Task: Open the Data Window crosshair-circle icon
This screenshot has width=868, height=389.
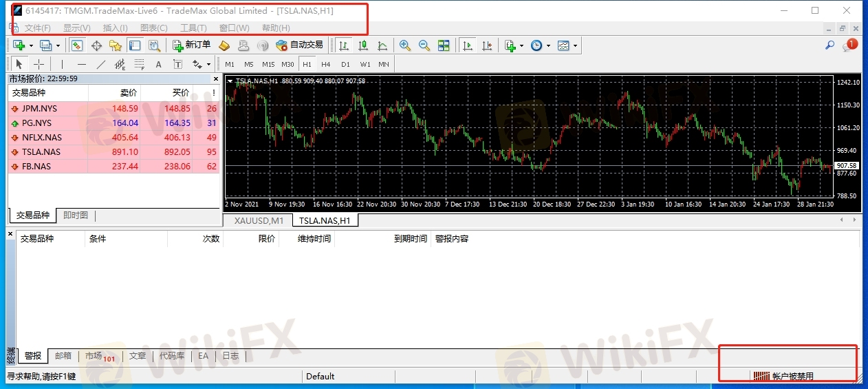Action: pyautogui.click(x=96, y=45)
